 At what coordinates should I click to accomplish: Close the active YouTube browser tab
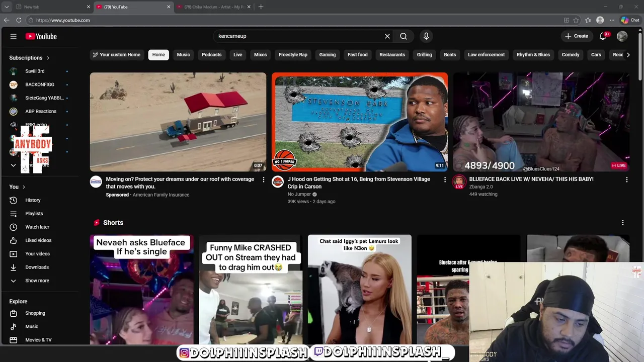click(169, 7)
